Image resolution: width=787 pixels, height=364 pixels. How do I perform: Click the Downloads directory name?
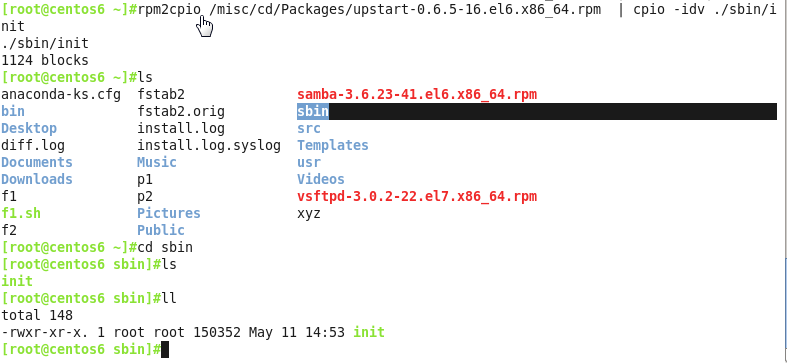click(x=37, y=179)
